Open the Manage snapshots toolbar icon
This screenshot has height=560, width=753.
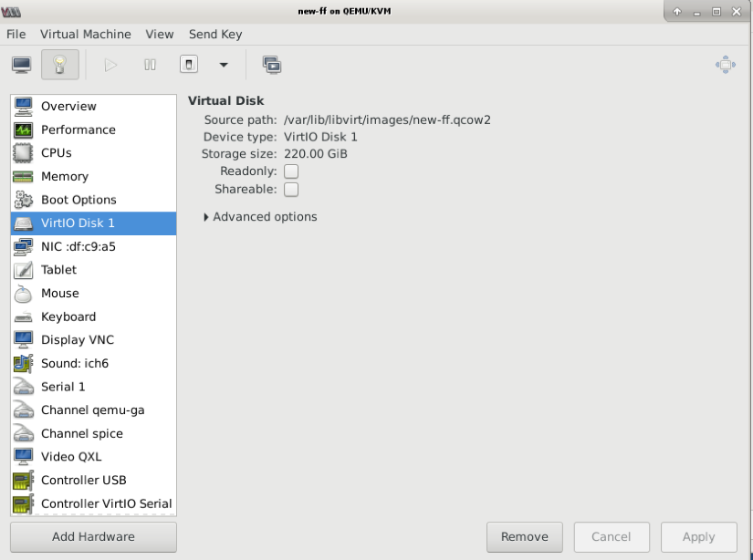271,65
